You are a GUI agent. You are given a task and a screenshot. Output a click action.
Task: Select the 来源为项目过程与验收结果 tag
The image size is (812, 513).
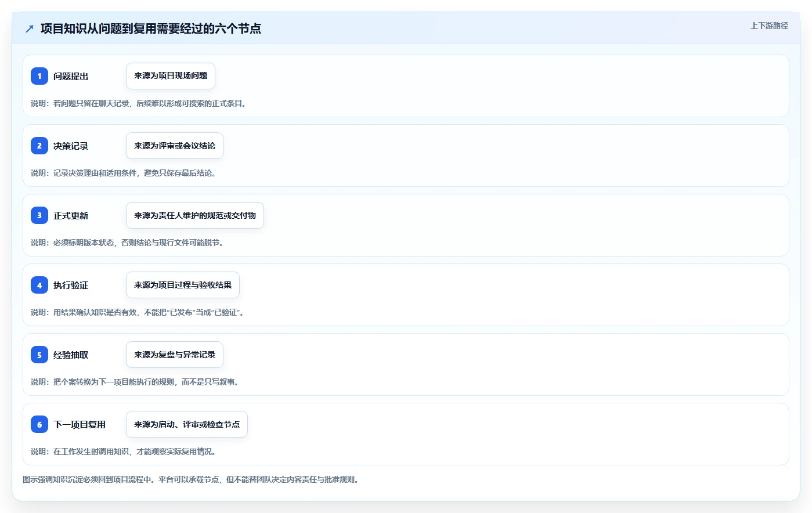point(183,285)
